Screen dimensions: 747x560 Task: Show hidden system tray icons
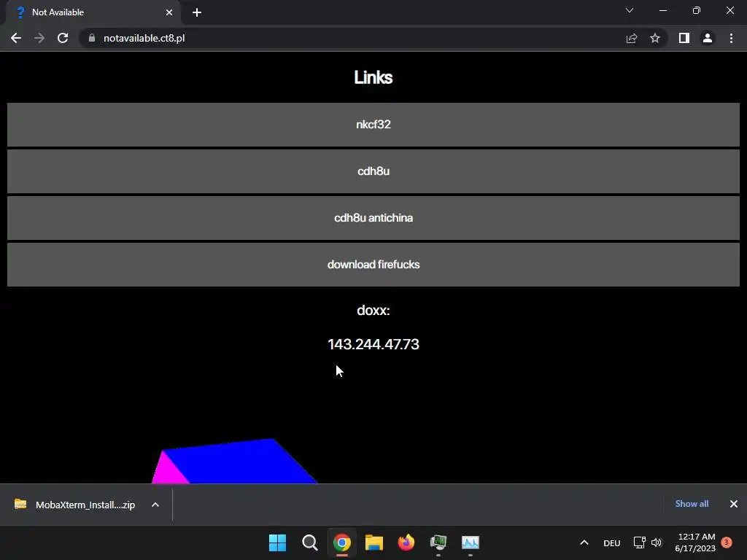tap(584, 542)
